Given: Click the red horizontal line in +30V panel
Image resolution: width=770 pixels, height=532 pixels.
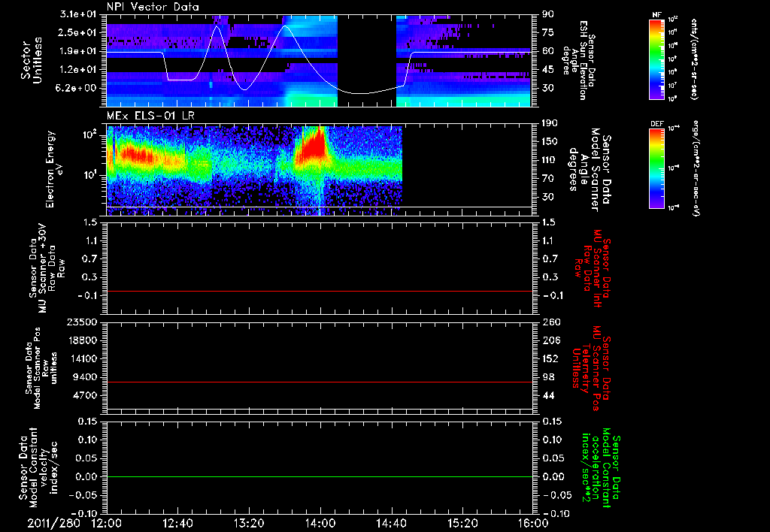Looking at the screenshot, I should pyautogui.click(x=320, y=291).
